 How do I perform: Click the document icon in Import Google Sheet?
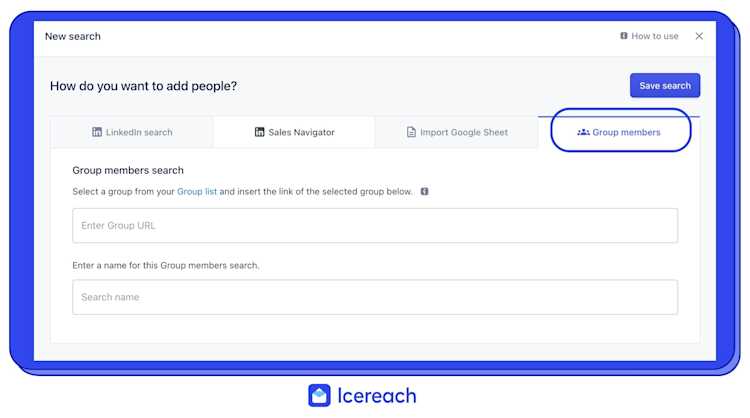(411, 132)
